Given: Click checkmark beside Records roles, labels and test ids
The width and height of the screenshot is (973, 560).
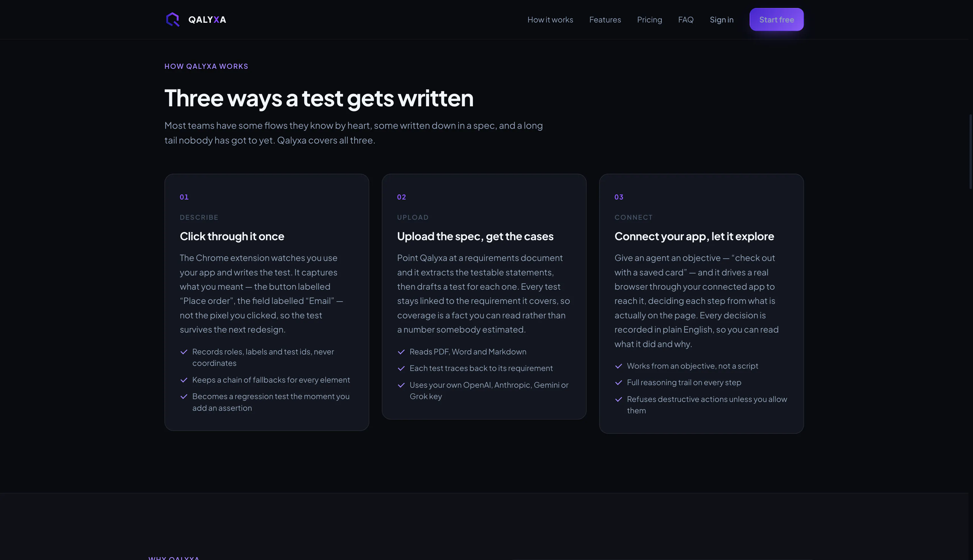Looking at the screenshot, I should (184, 352).
